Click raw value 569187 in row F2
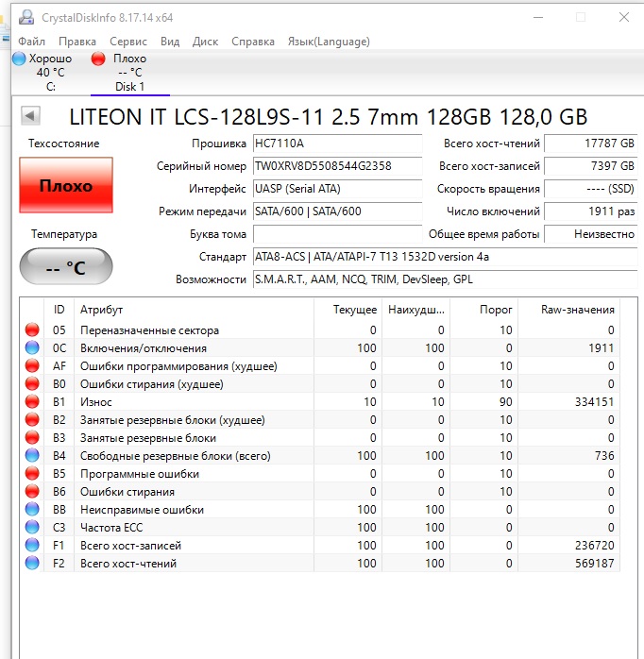This screenshot has width=644, height=659. tap(594, 564)
